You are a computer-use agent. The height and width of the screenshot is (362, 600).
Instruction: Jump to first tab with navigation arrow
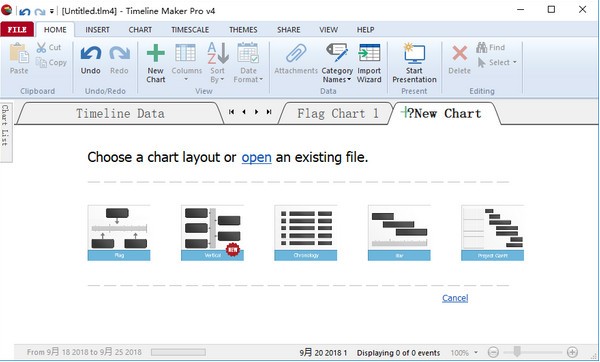[x=231, y=112]
